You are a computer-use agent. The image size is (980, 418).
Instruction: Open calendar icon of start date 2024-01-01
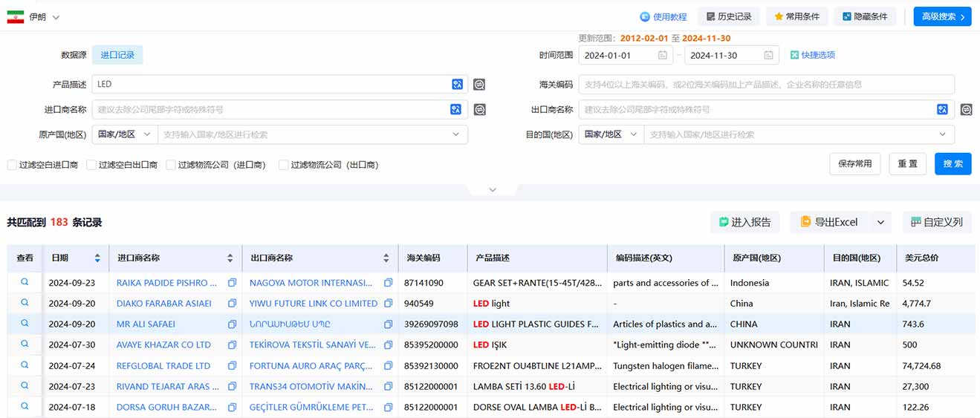(662, 56)
